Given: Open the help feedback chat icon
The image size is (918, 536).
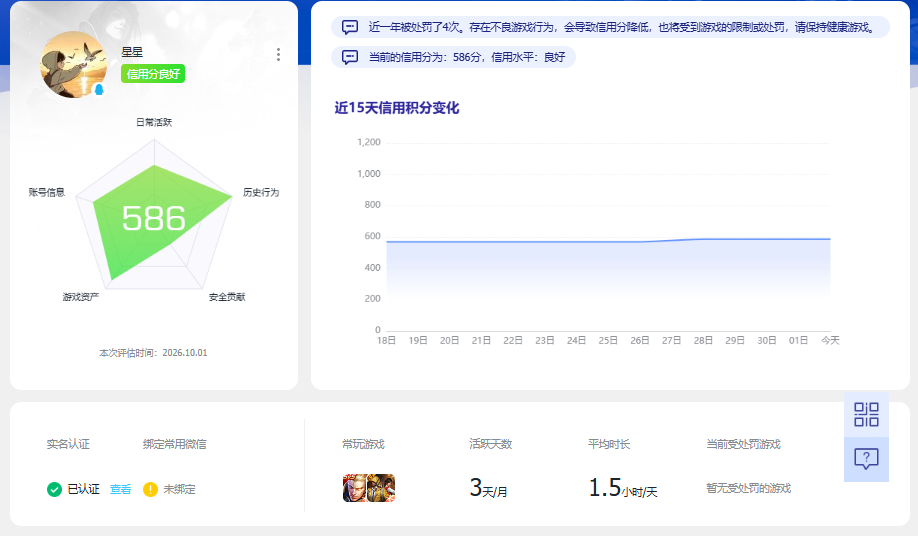Looking at the screenshot, I should [x=866, y=459].
